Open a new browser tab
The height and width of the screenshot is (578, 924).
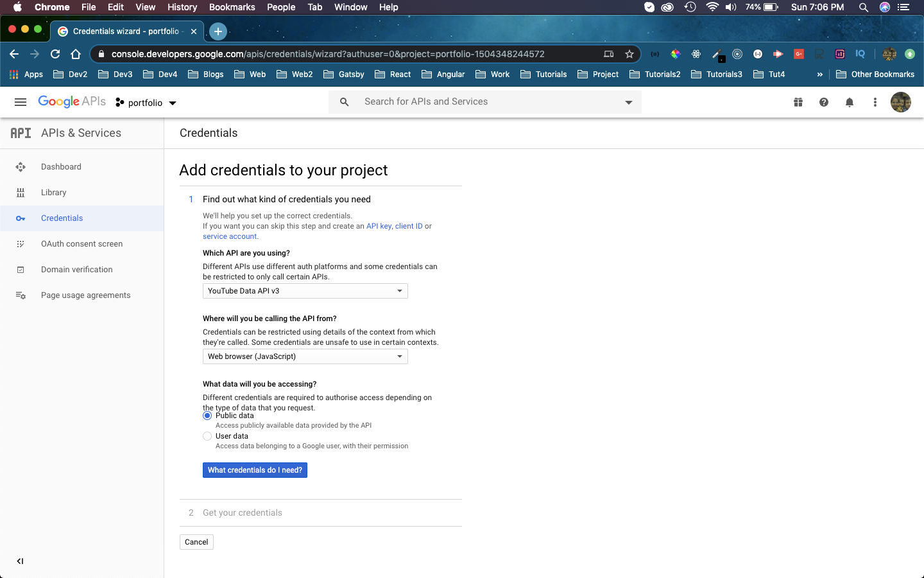pyautogui.click(x=218, y=31)
